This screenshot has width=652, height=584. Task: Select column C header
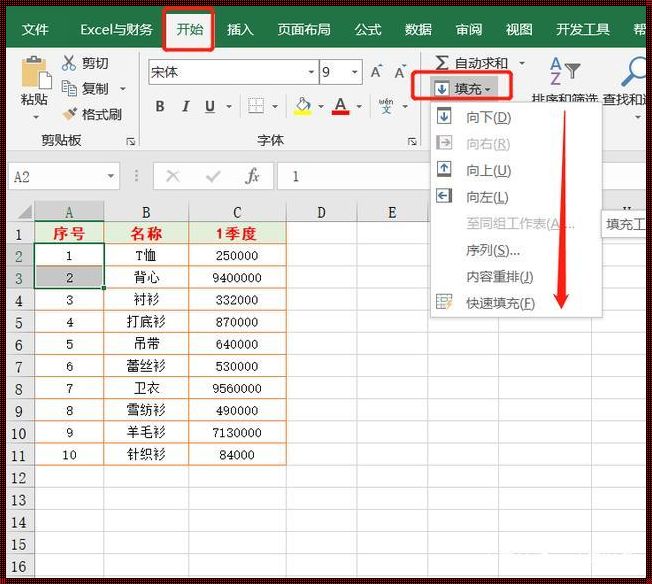click(x=237, y=212)
